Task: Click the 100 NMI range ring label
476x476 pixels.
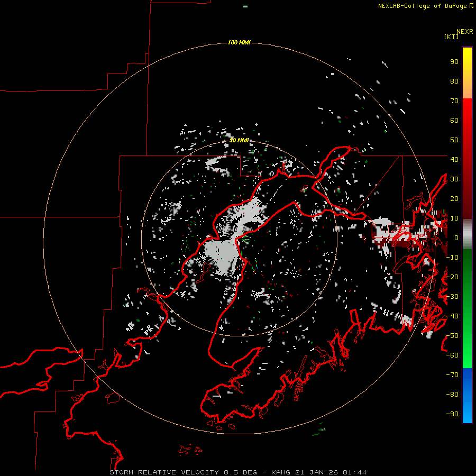Action: [239, 42]
